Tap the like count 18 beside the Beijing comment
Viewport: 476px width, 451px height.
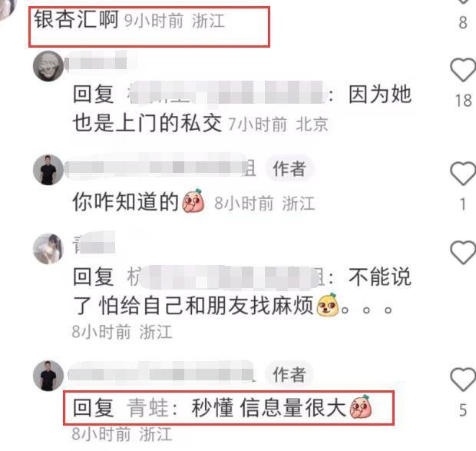(463, 101)
